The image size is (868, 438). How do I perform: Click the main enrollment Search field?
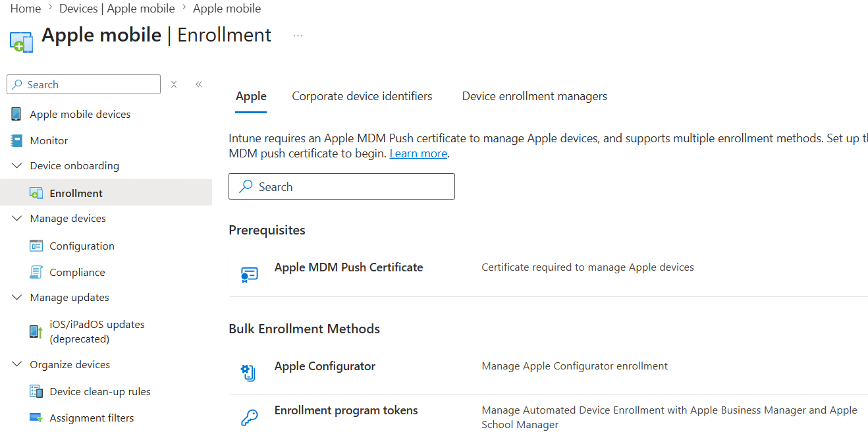tap(342, 186)
